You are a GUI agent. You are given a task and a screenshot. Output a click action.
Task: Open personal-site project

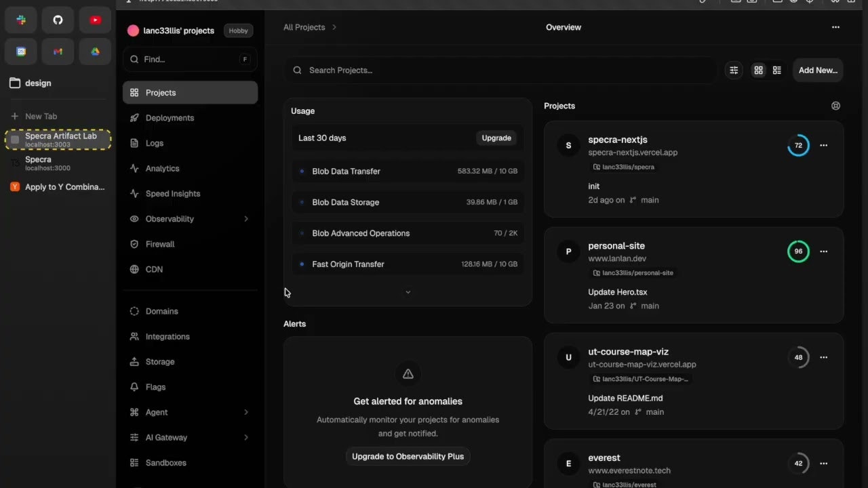(616, 246)
